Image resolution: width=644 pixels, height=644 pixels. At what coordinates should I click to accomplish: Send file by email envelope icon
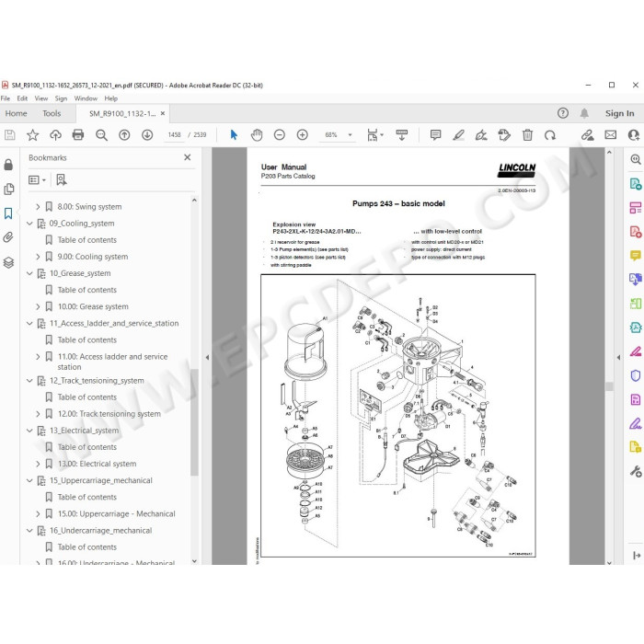(x=611, y=134)
